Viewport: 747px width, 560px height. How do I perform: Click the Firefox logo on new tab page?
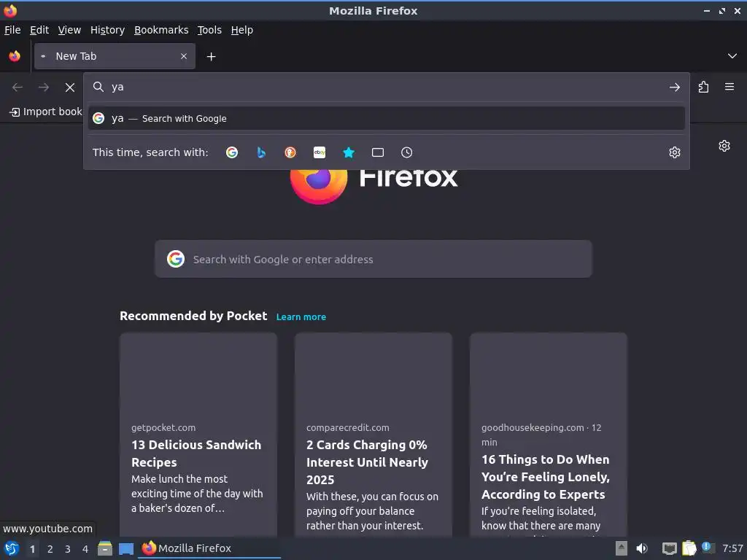[319, 186]
